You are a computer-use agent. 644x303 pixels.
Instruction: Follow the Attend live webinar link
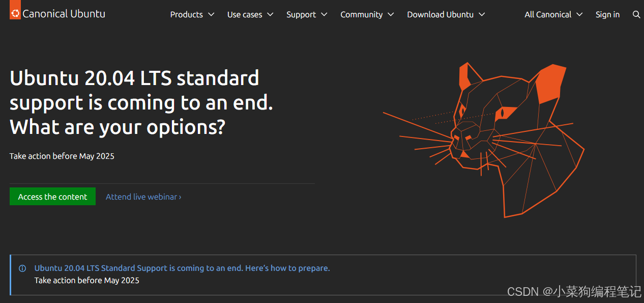[143, 197]
